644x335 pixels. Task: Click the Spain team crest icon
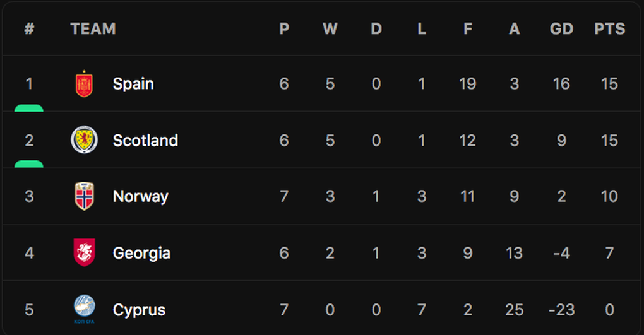(84, 84)
